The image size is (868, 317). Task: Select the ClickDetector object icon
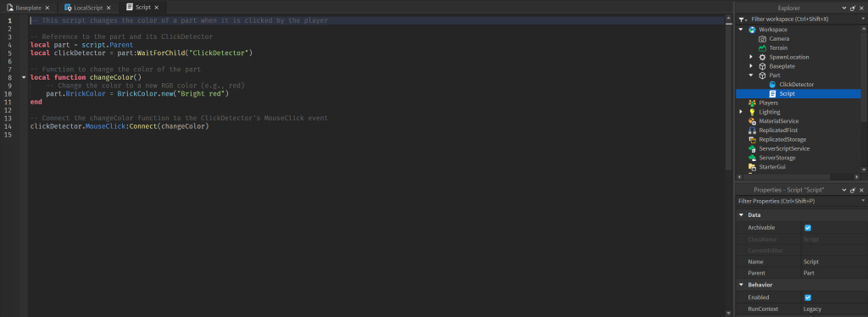click(773, 85)
